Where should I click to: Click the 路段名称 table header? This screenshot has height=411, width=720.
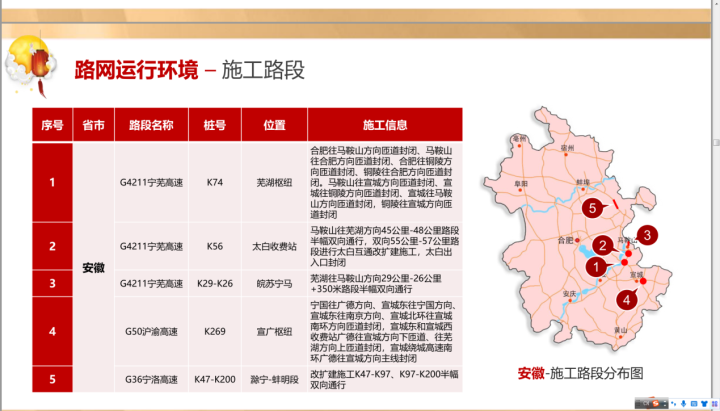(151, 125)
